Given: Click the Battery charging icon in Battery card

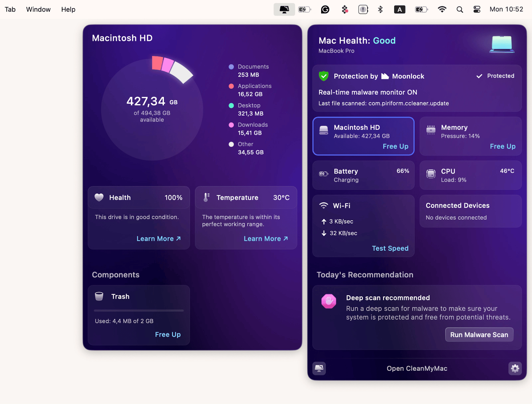Looking at the screenshot, I should click(324, 174).
